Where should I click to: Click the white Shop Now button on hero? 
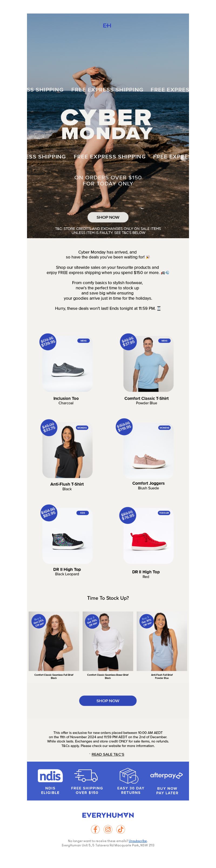click(108, 217)
